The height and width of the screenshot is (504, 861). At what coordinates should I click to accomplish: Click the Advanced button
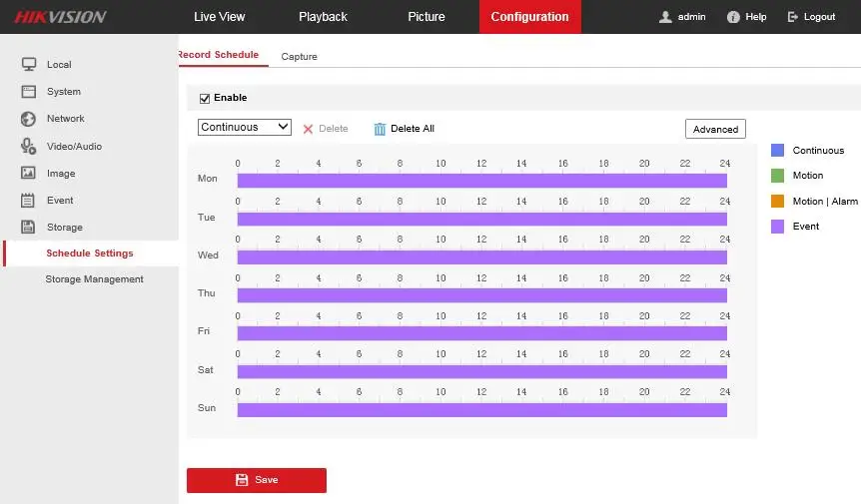pyautogui.click(x=715, y=129)
